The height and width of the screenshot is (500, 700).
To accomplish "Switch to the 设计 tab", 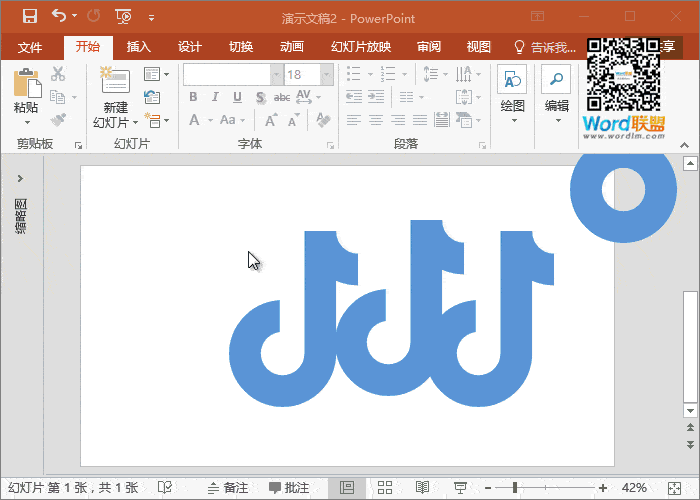I will click(190, 46).
